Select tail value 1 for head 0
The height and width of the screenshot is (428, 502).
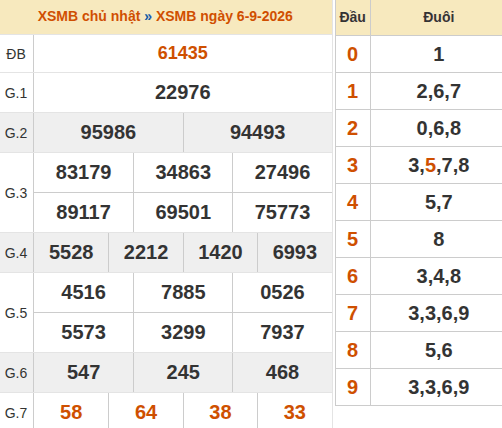click(x=439, y=54)
